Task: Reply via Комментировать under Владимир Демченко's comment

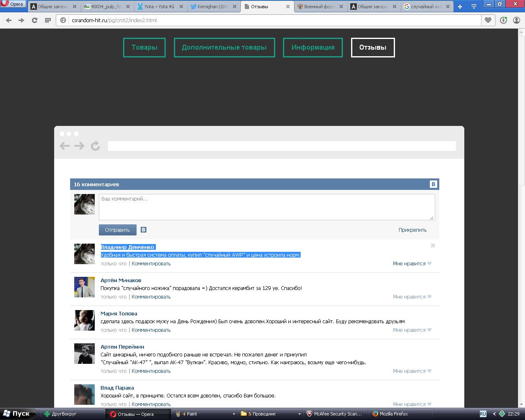Action: (151, 264)
